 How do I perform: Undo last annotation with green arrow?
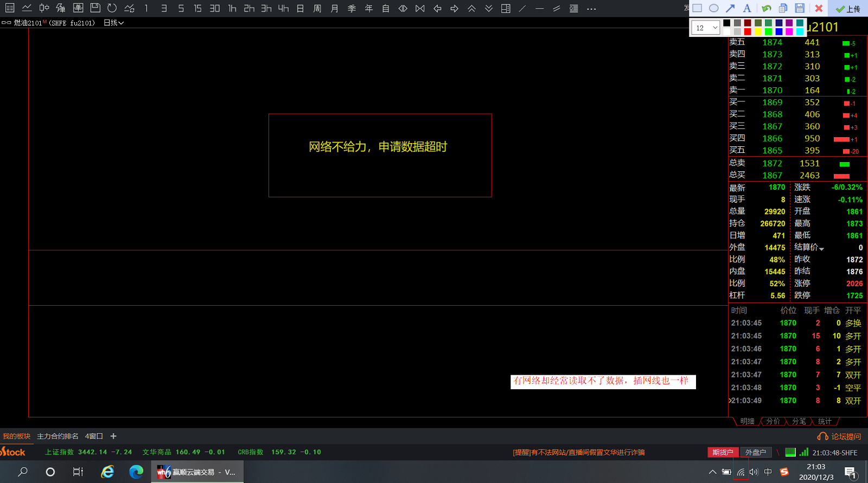coord(766,8)
